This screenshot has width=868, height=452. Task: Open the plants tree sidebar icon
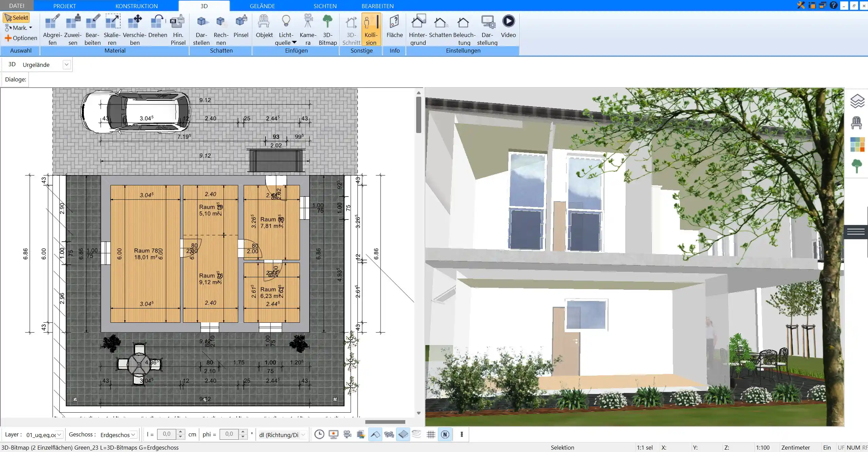(856, 166)
